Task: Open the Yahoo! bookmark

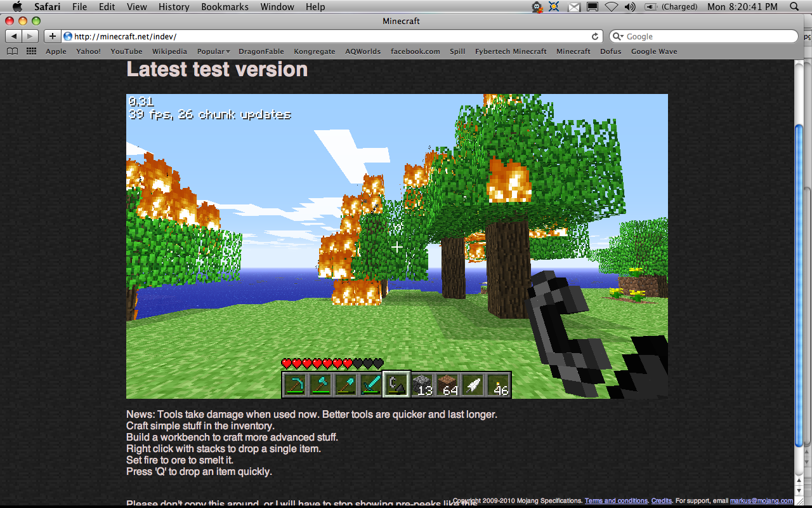Action: pyautogui.click(x=88, y=51)
